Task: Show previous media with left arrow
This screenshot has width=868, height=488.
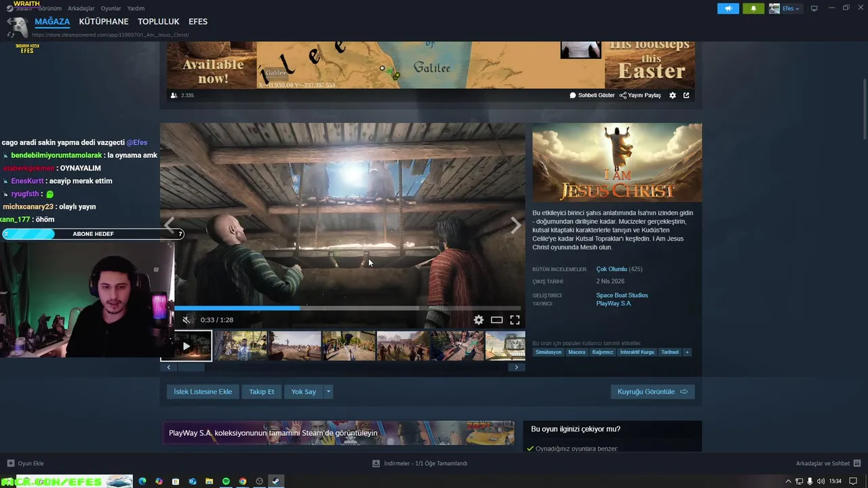Action: (170, 224)
